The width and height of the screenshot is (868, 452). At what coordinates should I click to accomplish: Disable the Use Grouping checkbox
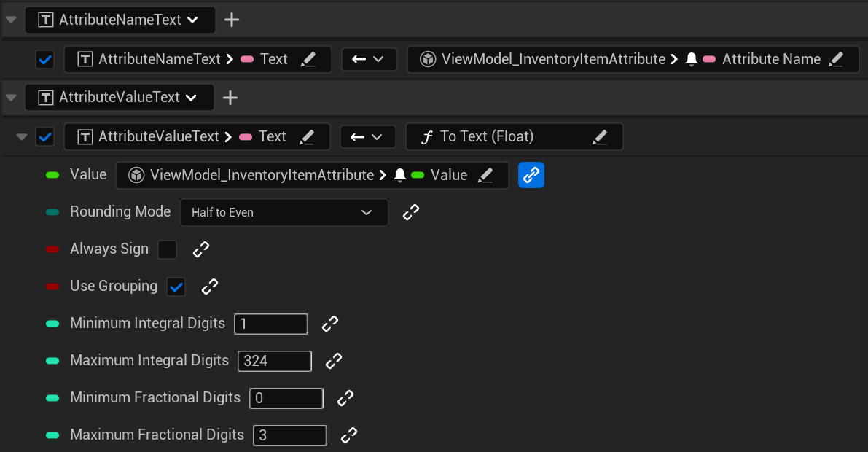tap(176, 286)
